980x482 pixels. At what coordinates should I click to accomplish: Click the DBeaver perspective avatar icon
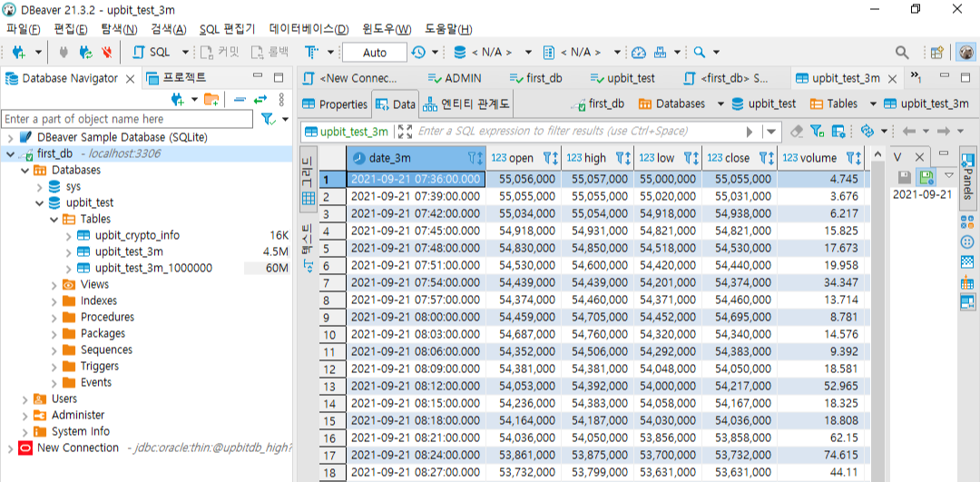click(966, 53)
